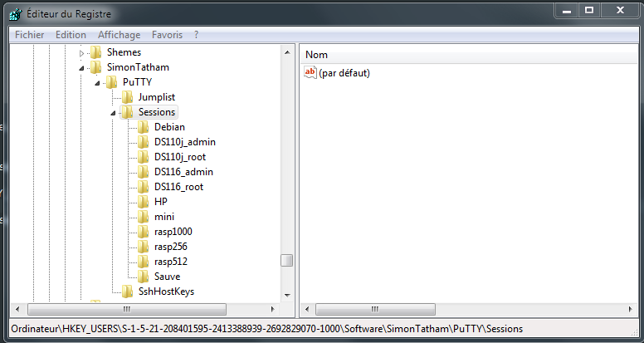Click tree pane horizontal scrollbar right arrow

point(273,309)
